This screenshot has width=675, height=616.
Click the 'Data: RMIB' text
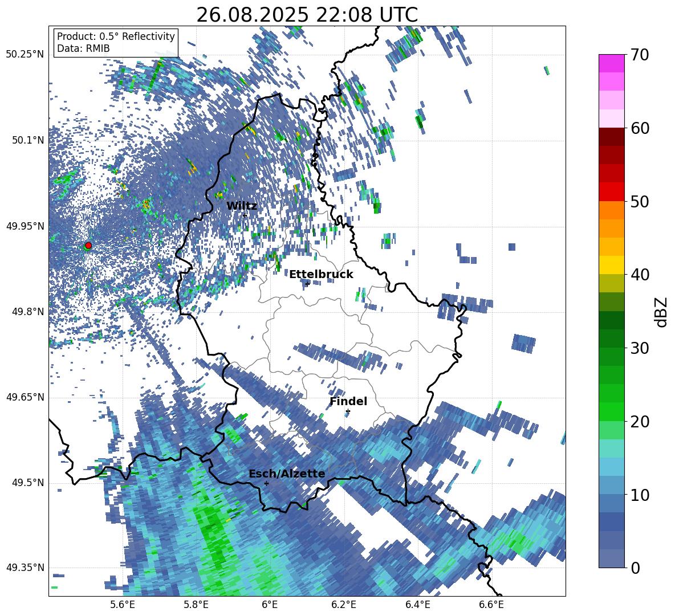point(83,48)
